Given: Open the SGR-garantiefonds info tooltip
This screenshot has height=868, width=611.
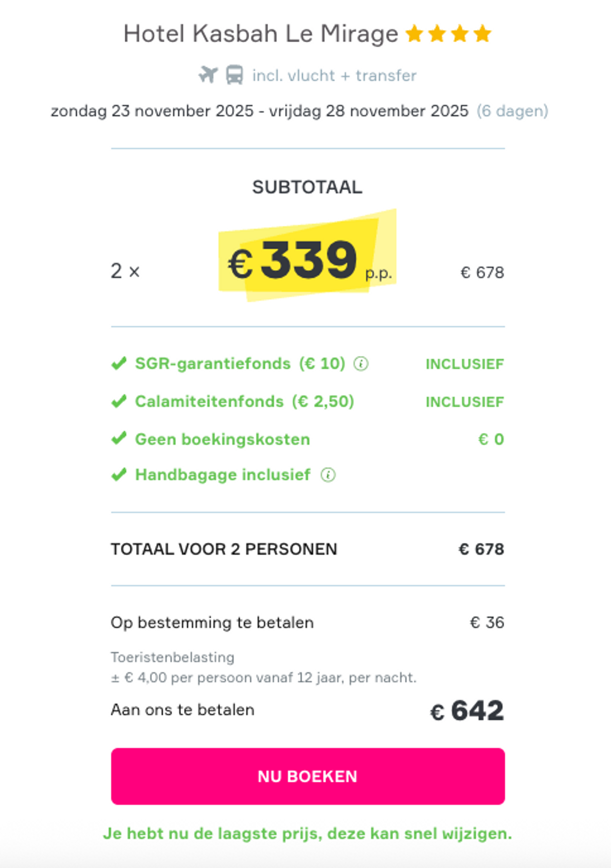Looking at the screenshot, I should tap(361, 364).
